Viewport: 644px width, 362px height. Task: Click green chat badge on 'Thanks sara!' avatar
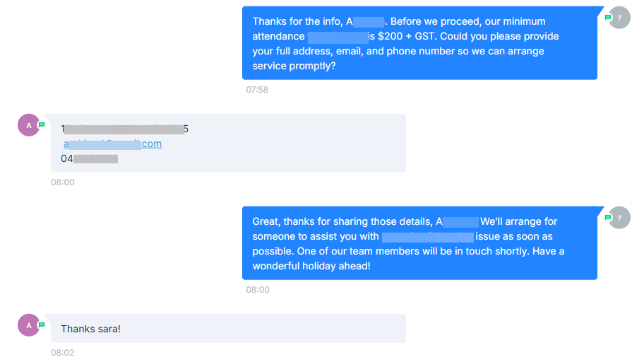42,325
